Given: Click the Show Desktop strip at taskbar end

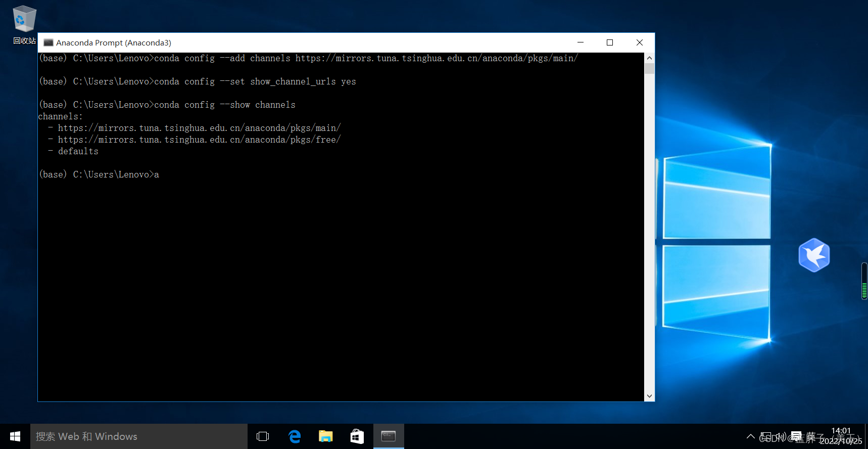Looking at the screenshot, I should (866, 436).
